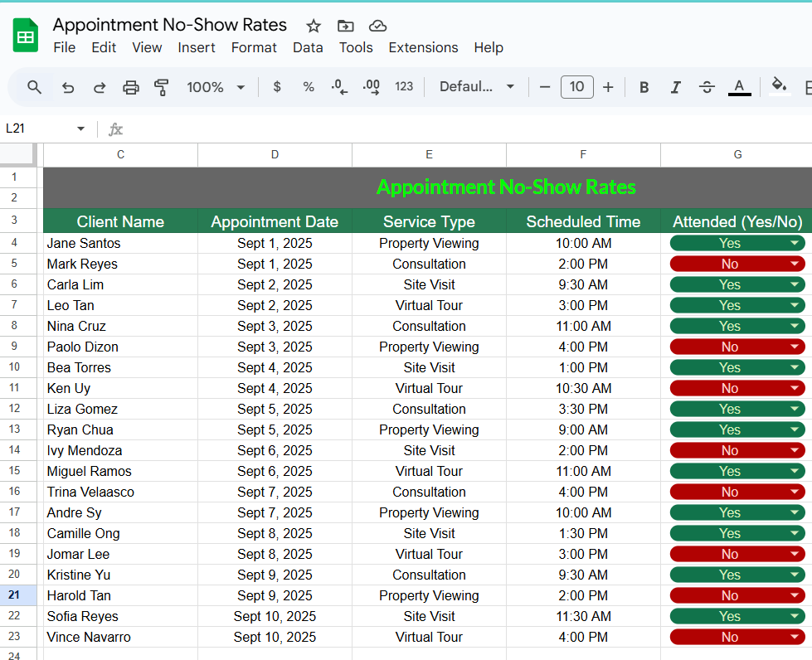This screenshot has width=812, height=660.
Task: Select the Client Name header cell
Action: (120, 221)
